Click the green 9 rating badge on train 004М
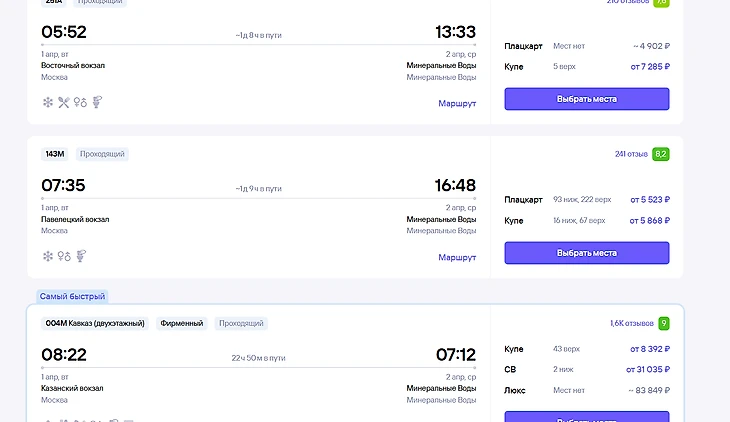Image resolution: width=730 pixels, height=422 pixels. 663,323
